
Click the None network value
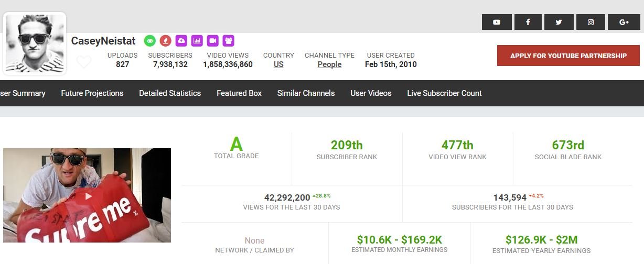point(254,241)
